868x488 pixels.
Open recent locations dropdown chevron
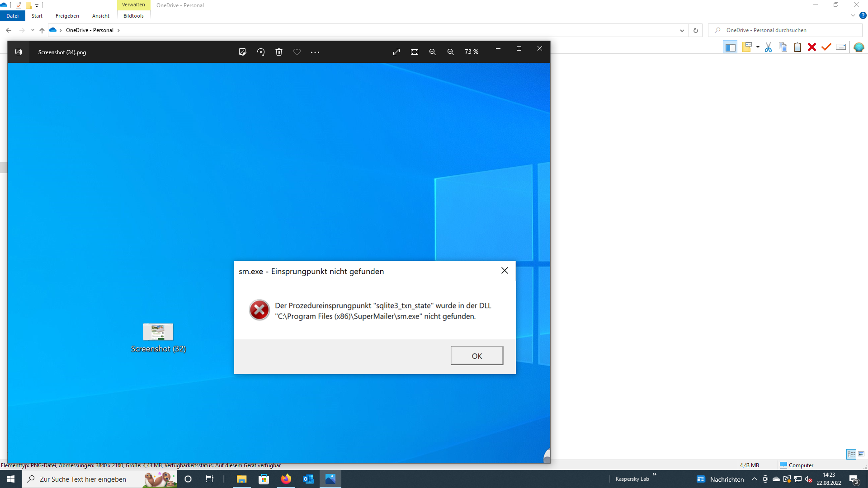point(33,30)
